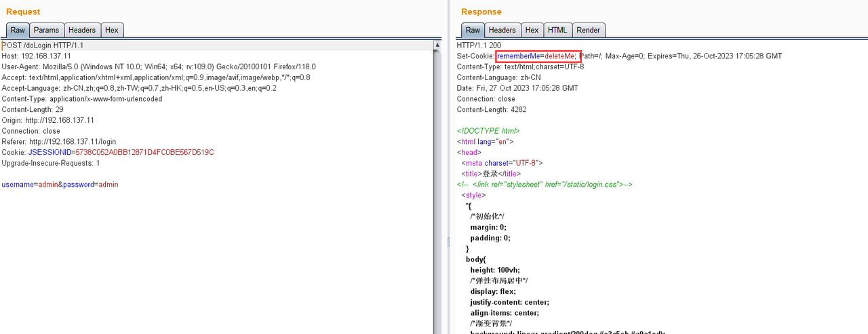Click the highlighted rememberMe=deleteMe cookie
The height and width of the screenshot is (334, 868).
tap(538, 56)
